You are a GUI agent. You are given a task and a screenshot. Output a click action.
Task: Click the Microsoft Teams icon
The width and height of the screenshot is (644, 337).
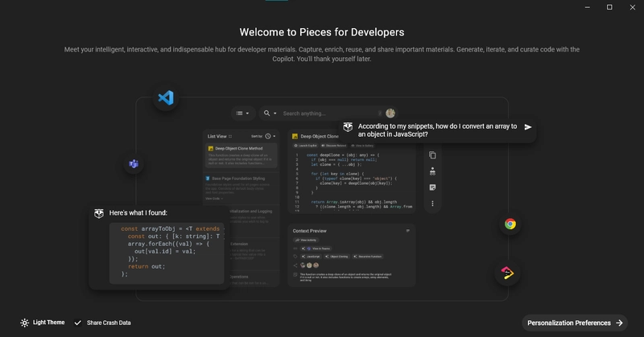(x=134, y=164)
